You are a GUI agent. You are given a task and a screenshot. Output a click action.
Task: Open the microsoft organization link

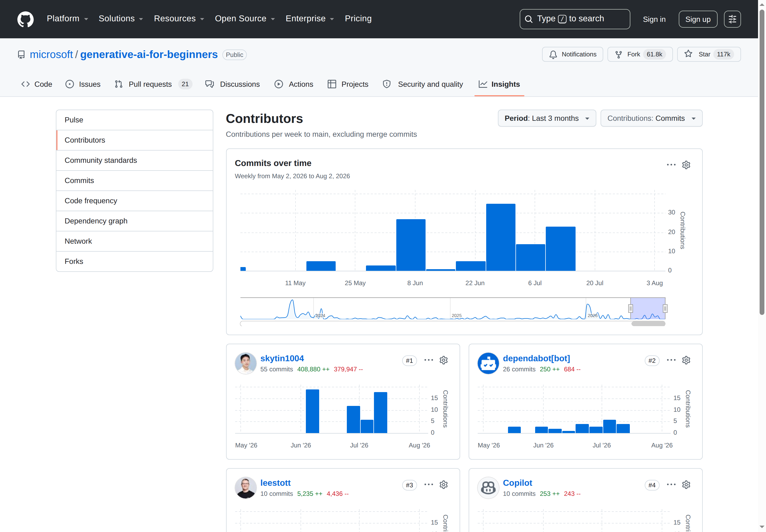51,54
